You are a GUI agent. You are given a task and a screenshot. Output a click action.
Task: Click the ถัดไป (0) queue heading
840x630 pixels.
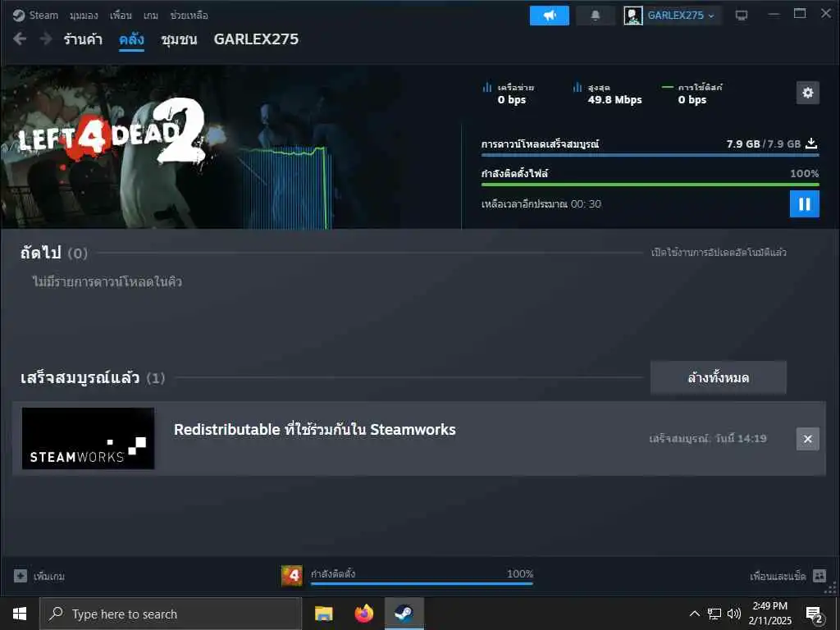click(53, 253)
